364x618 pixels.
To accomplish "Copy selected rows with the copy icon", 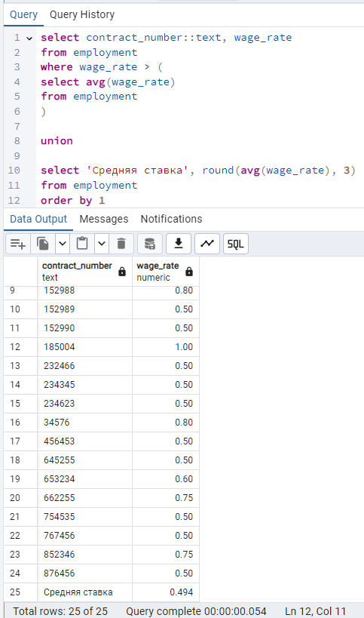I will click(43, 244).
